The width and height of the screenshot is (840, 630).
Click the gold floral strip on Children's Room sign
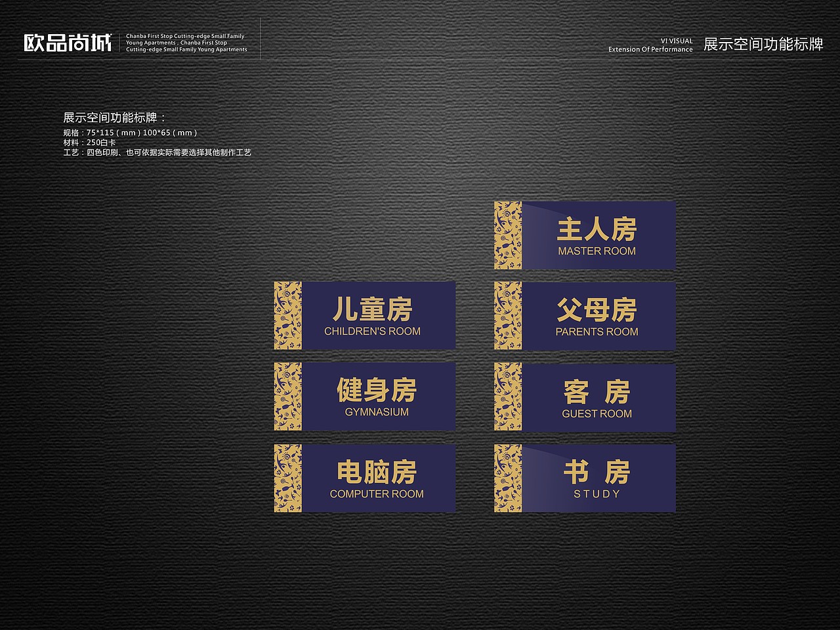point(287,316)
